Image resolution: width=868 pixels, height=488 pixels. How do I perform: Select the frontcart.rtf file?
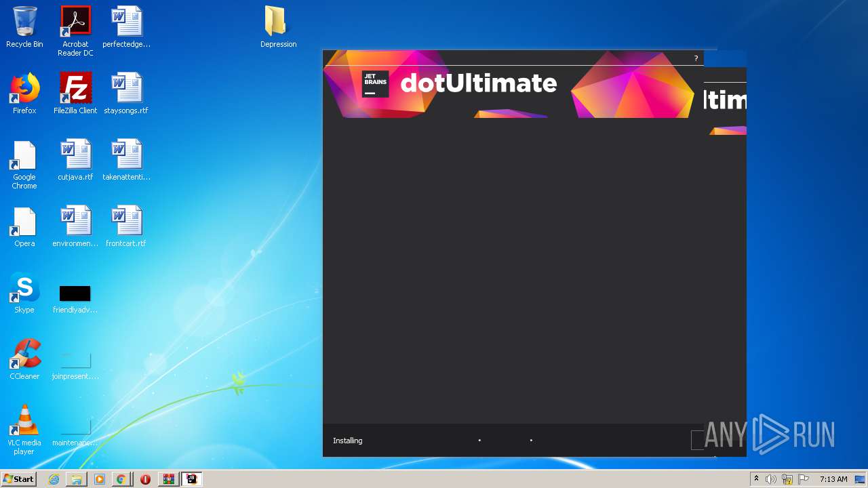(x=126, y=227)
